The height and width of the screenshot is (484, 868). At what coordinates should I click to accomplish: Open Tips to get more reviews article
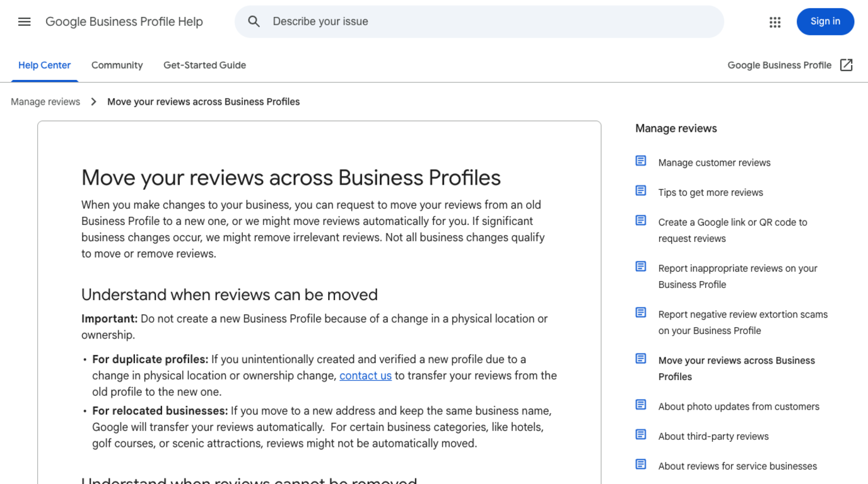(710, 192)
